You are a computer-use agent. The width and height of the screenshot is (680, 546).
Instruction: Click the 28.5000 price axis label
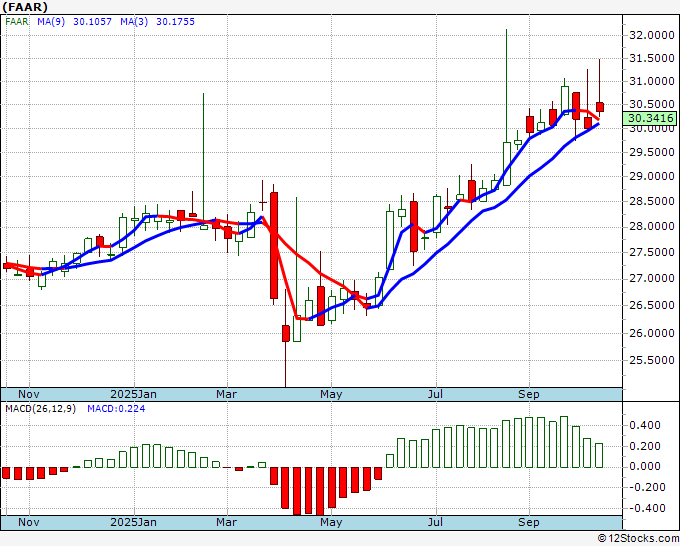click(651, 201)
